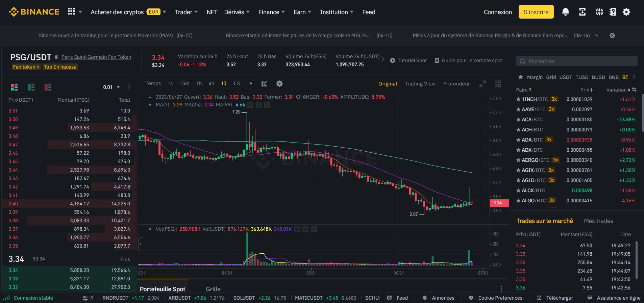Click the copy icon beside PSG/USDT
Viewport: 644px width, 303px height.
click(x=56, y=57)
